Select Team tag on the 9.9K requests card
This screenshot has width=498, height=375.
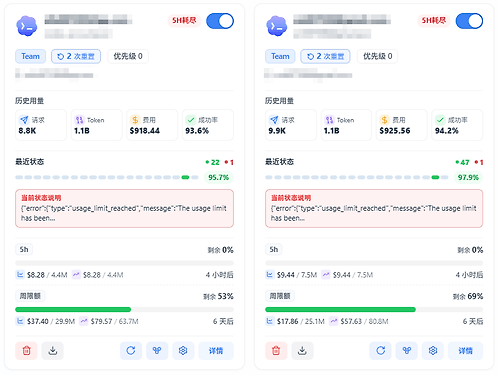tap(280, 56)
